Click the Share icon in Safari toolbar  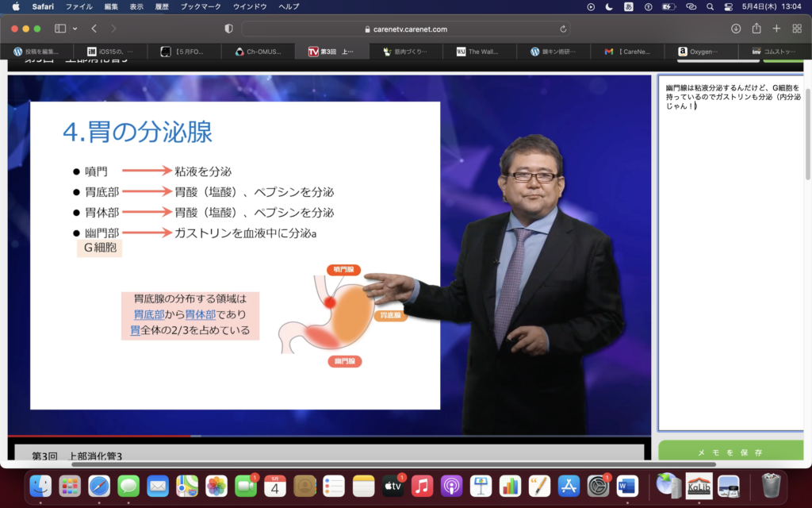756,29
